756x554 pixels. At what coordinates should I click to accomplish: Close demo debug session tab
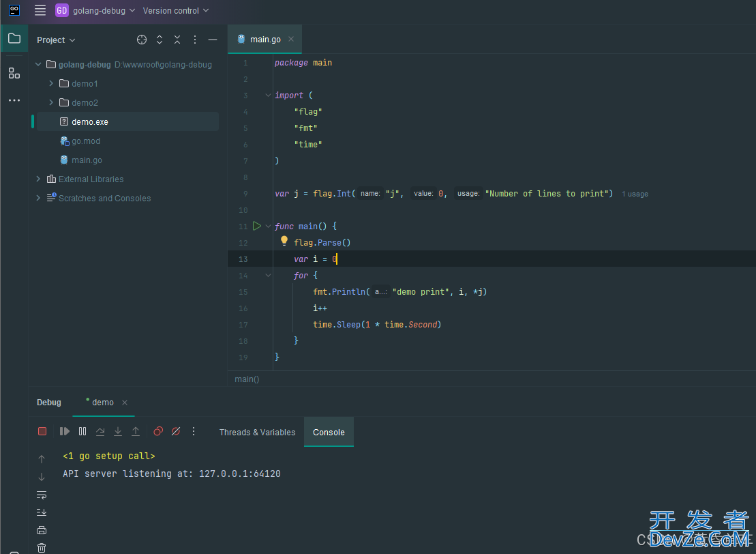click(x=125, y=403)
